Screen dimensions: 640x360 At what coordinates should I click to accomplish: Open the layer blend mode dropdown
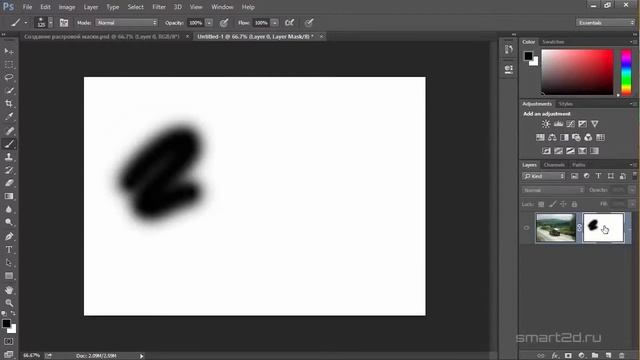click(553, 190)
